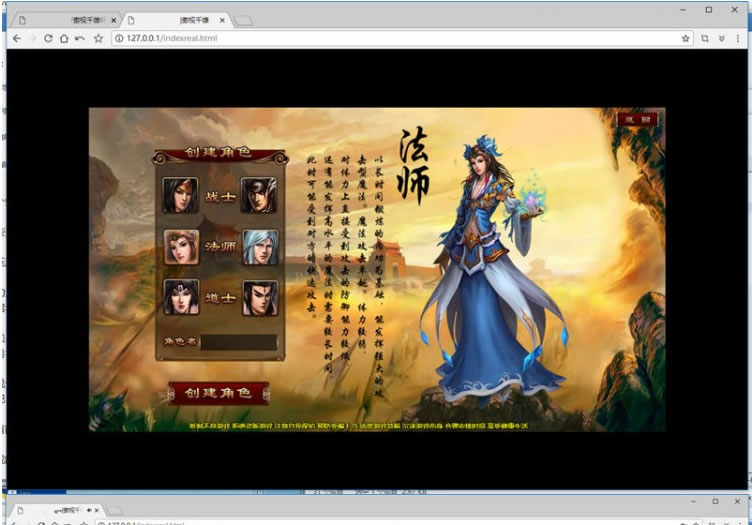The width and height of the screenshot is (752, 525).
Task: Click the undo arrow icon in browser toolbar
Action: [x=79, y=38]
